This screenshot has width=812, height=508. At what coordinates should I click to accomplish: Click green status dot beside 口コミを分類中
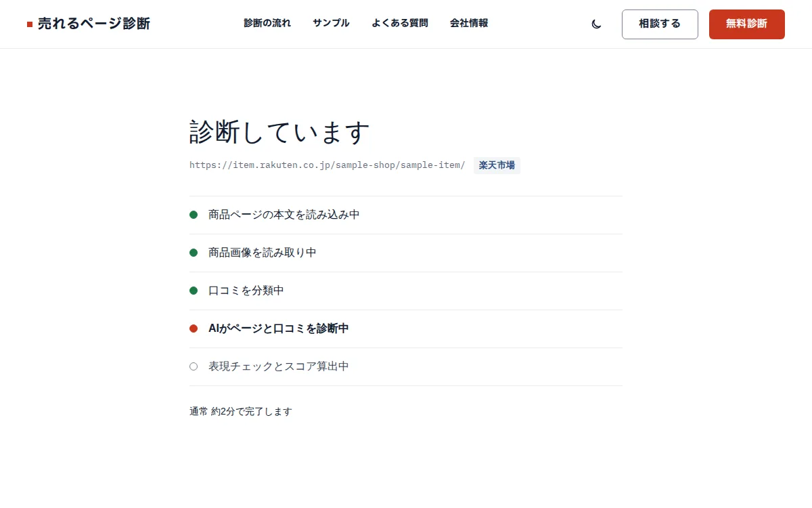coord(194,291)
